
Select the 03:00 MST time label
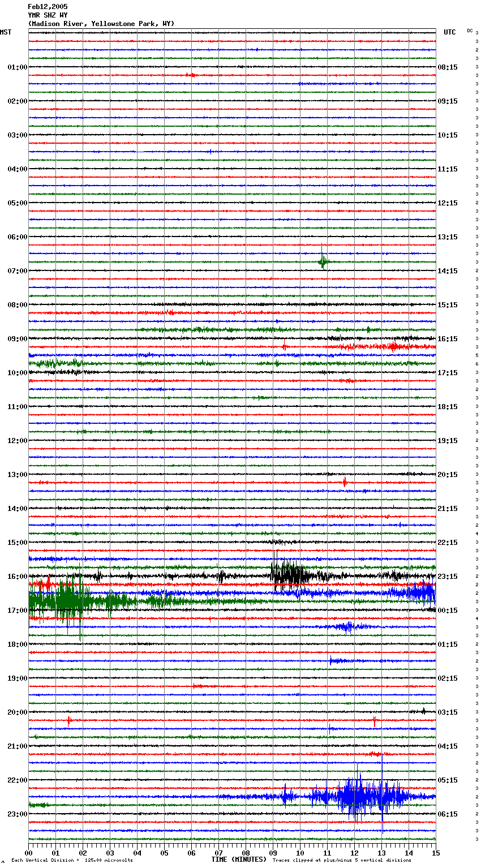pos(18,135)
